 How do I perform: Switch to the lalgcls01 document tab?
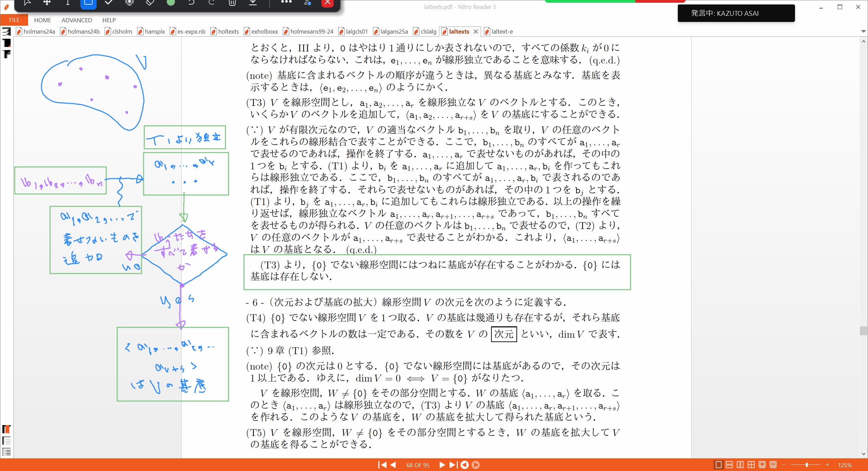pyautogui.click(x=353, y=32)
